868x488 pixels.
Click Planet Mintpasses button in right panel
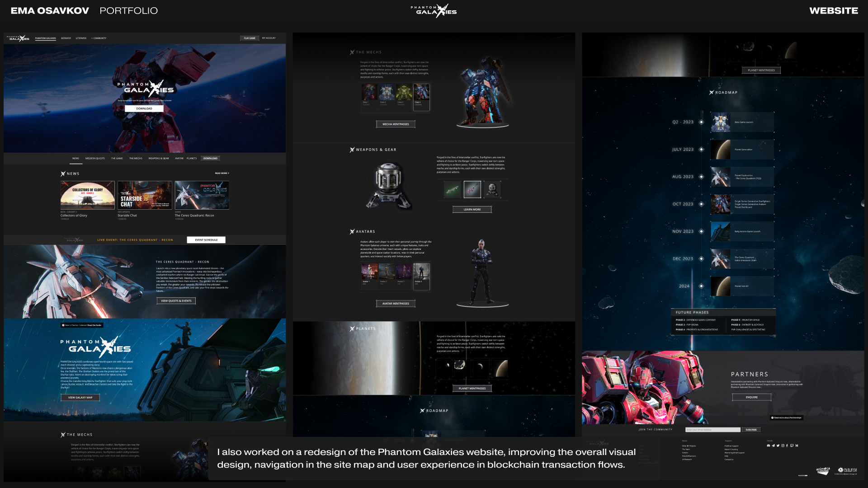coord(761,70)
